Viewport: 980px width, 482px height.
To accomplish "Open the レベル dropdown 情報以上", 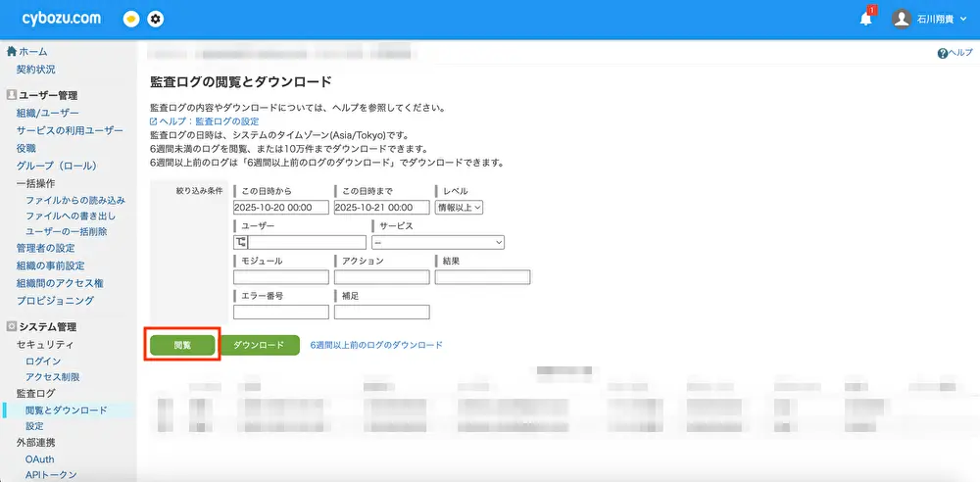I will (459, 208).
